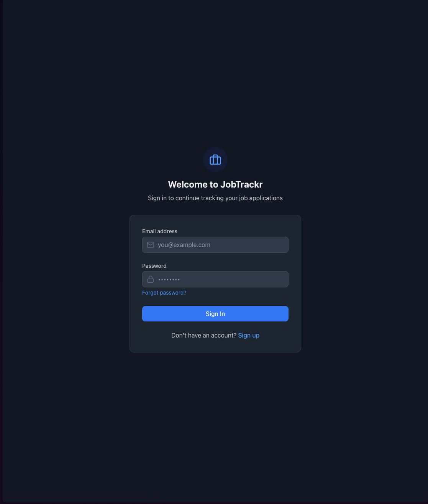Open the Forgot password? link

click(164, 293)
